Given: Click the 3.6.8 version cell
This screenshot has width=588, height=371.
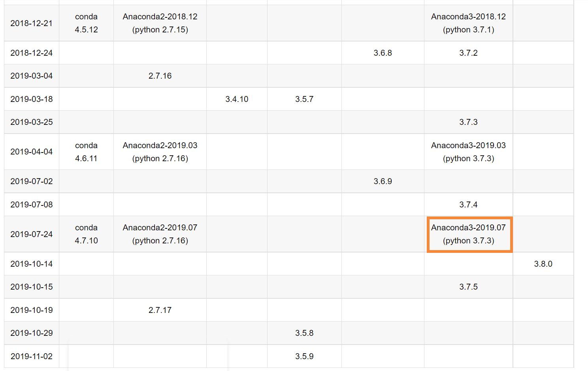Looking at the screenshot, I should point(383,53).
